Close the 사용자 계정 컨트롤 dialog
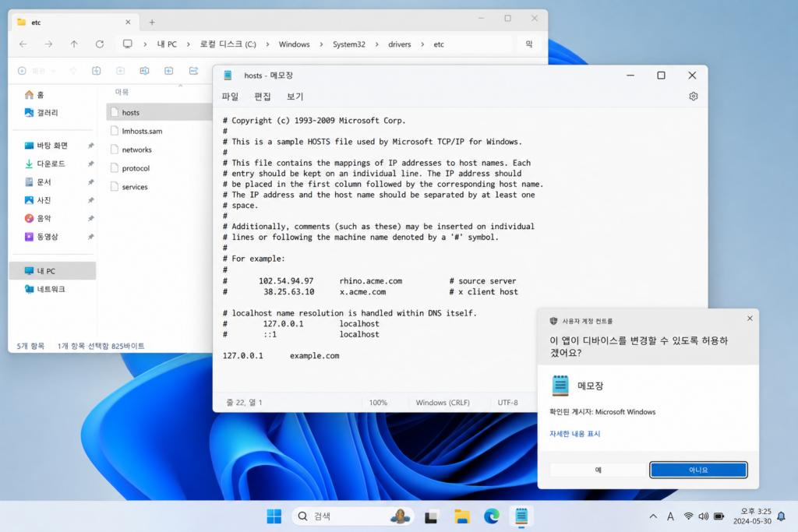The width and height of the screenshot is (798, 532). point(750,319)
